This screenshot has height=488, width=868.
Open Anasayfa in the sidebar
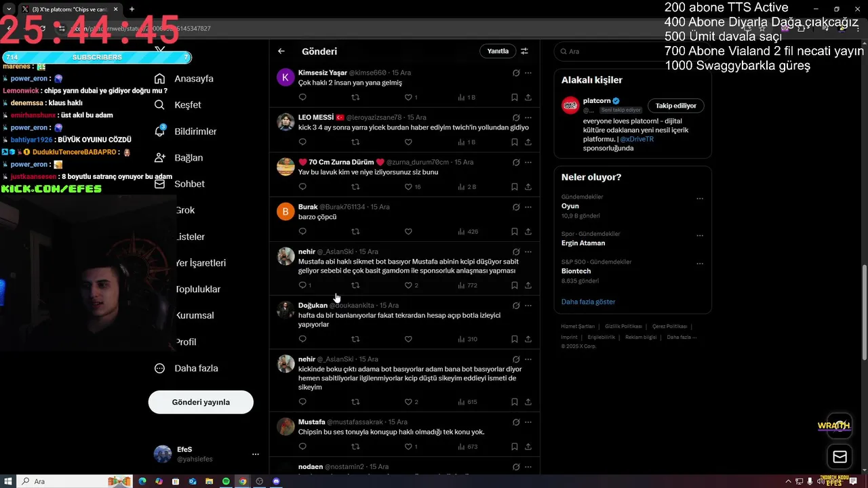(x=184, y=79)
